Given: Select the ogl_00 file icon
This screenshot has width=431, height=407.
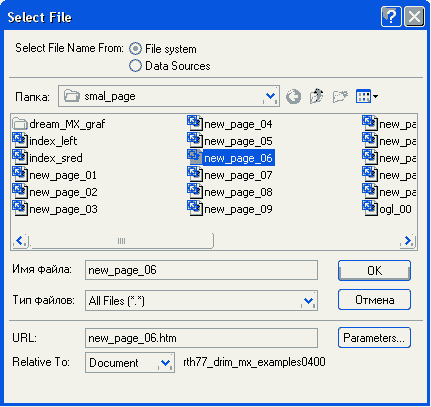Looking at the screenshot, I should 370,208.
